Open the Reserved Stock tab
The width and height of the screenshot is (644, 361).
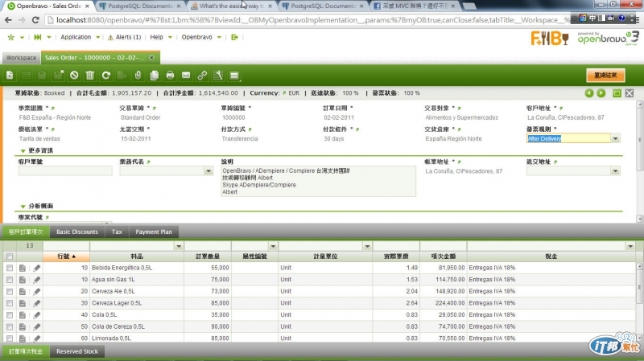77,351
